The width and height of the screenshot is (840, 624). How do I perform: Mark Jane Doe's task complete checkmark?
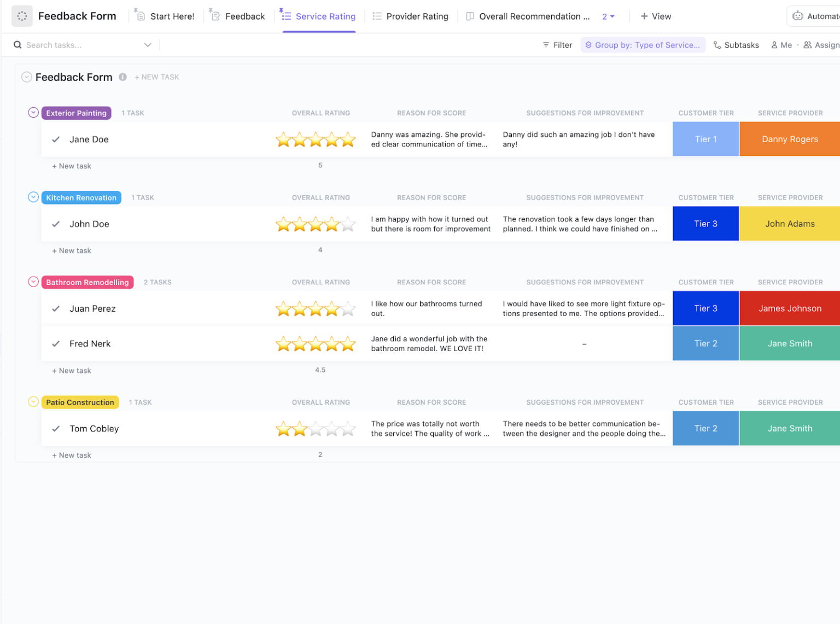coord(55,139)
